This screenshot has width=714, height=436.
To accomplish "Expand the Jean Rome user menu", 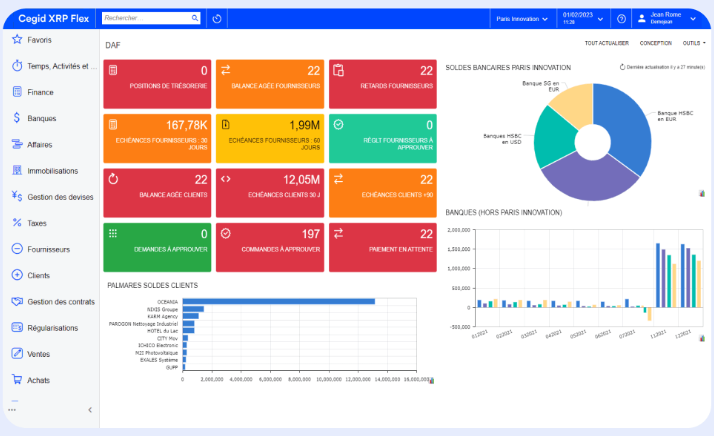I will (668, 18).
